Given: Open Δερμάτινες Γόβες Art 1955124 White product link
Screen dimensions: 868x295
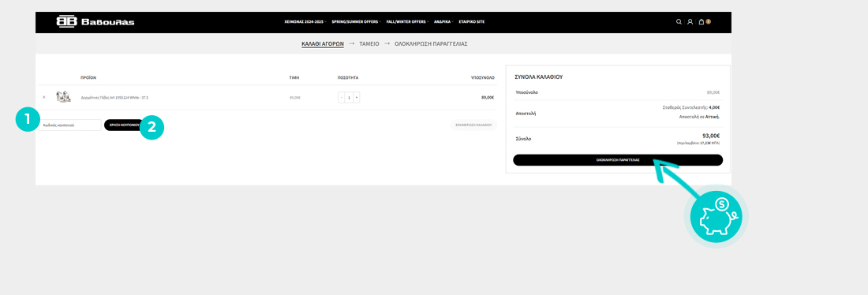Looking at the screenshot, I should [x=114, y=97].
